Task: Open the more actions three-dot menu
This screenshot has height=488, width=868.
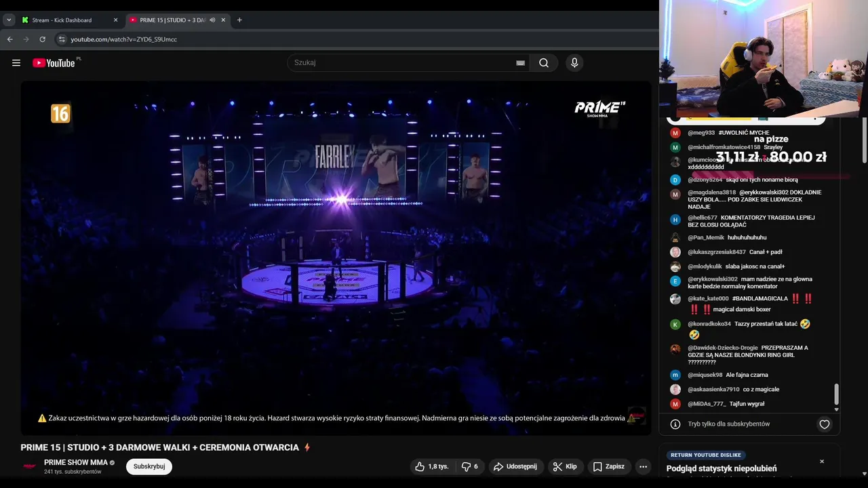Action: [643, 466]
